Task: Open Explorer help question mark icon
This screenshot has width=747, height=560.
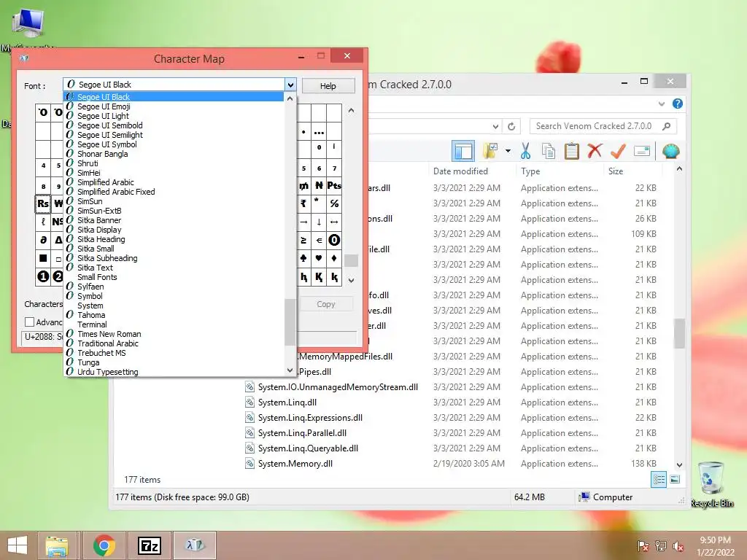Action: pyautogui.click(x=678, y=104)
